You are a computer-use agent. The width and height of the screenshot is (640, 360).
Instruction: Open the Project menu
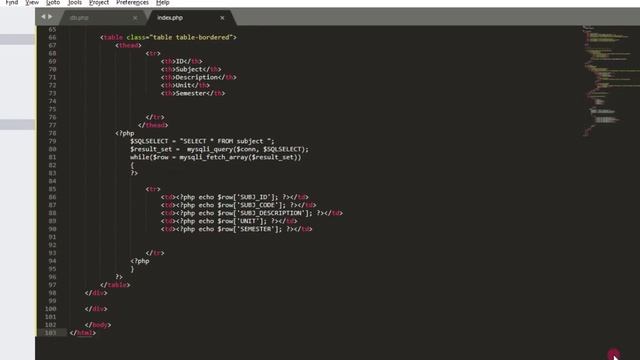click(x=99, y=2)
